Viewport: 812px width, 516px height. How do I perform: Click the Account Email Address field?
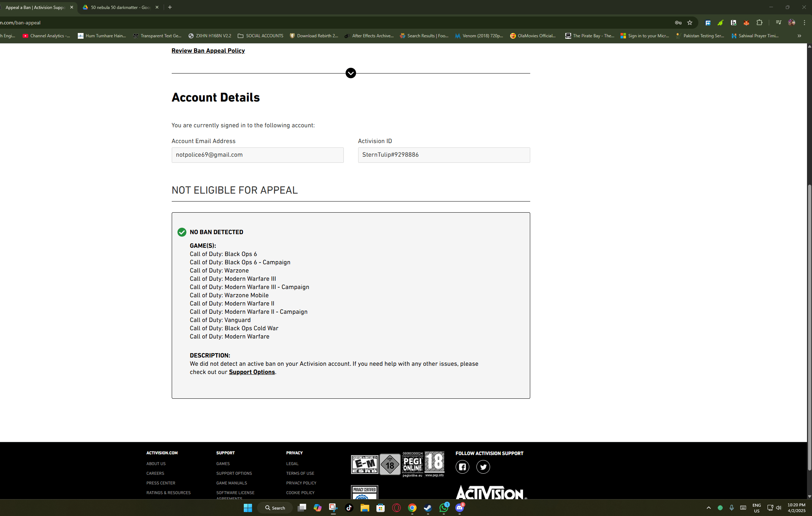tap(257, 155)
